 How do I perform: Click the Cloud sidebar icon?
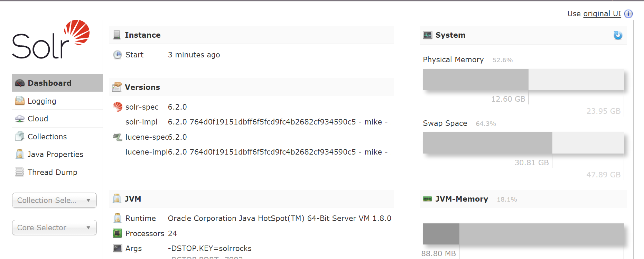[20, 119]
